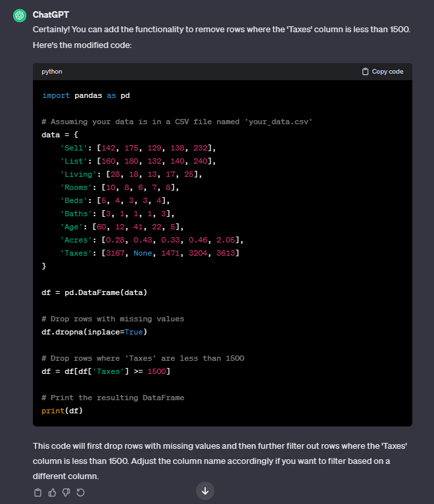434x504 pixels.
Task: Click the 'Acres' key in the code
Action: (x=73, y=240)
